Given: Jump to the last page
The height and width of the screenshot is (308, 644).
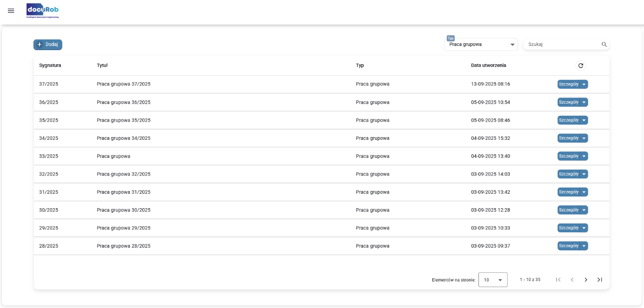Looking at the screenshot, I should (x=600, y=280).
